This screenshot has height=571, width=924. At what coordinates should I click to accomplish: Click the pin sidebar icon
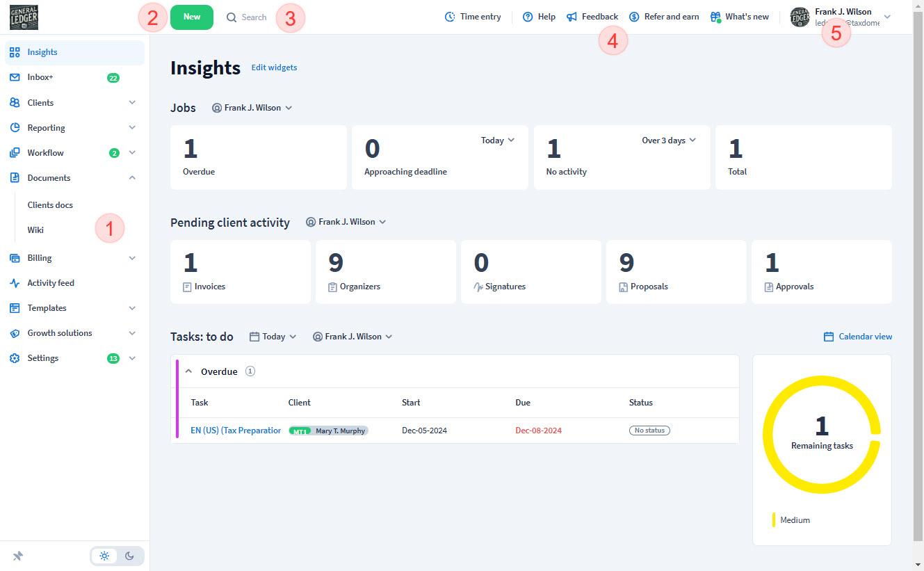coord(18,556)
